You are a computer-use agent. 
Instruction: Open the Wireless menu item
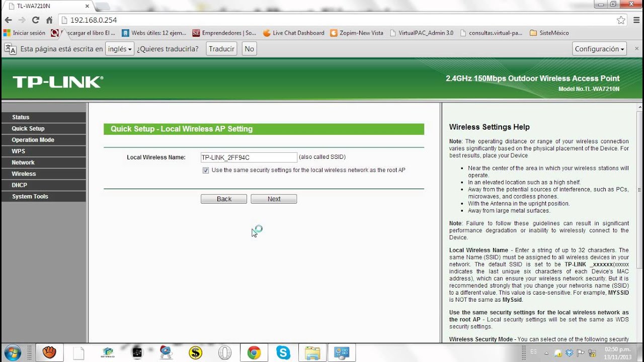(x=43, y=174)
